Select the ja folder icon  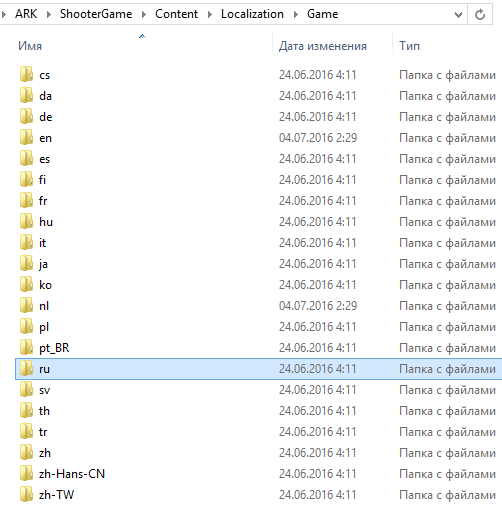(x=26, y=263)
